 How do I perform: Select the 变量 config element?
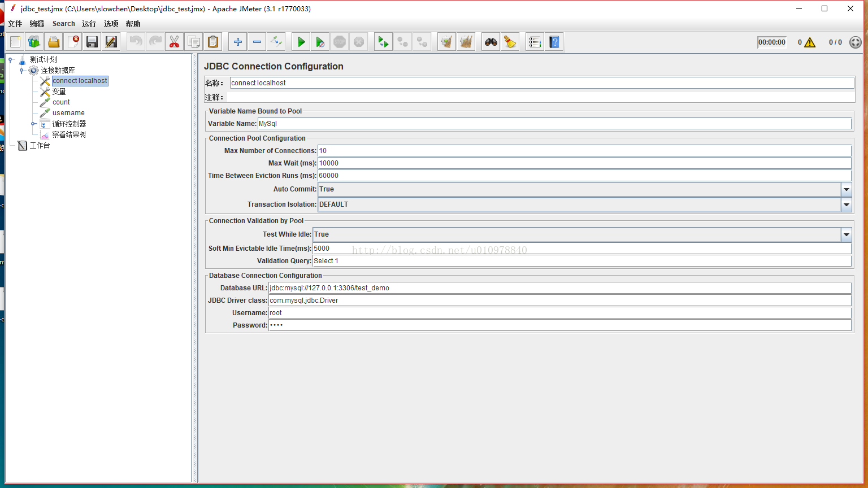[x=59, y=91]
